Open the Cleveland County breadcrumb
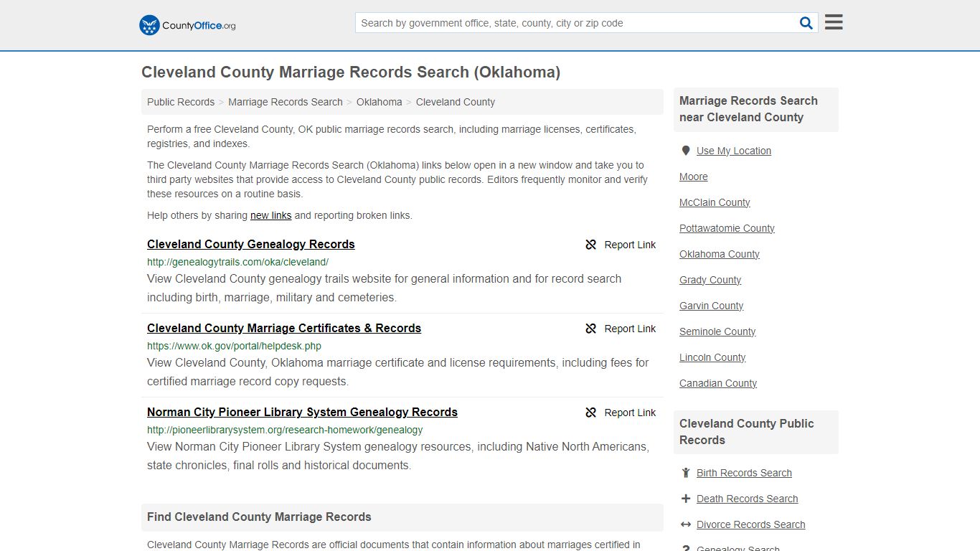980x551 pixels. click(456, 102)
